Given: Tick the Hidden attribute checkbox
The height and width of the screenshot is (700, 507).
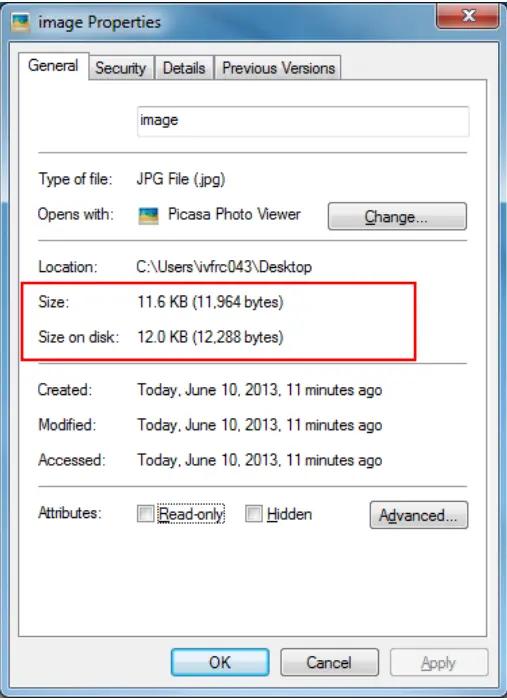Looking at the screenshot, I should point(254,513).
